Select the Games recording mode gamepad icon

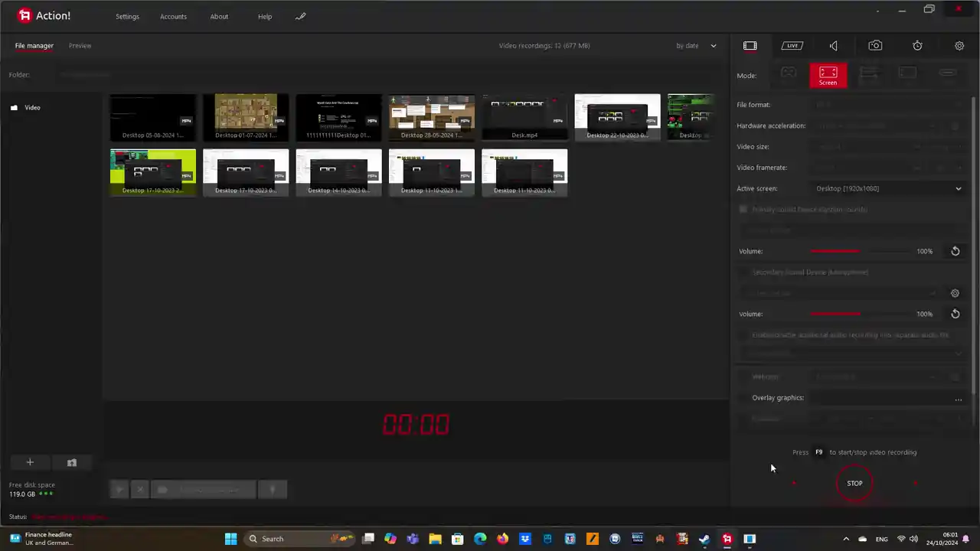[789, 73]
